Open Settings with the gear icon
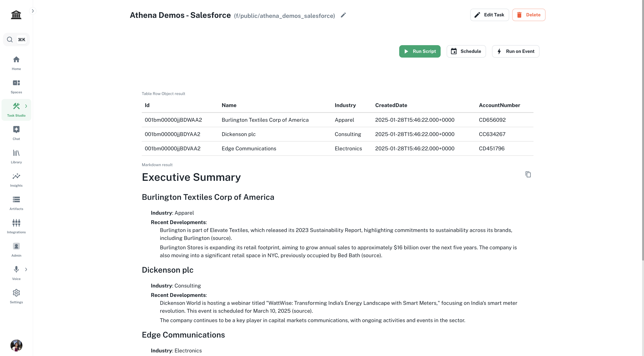Image resolution: width=644 pixels, height=356 pixels. (x=16, y=293)
